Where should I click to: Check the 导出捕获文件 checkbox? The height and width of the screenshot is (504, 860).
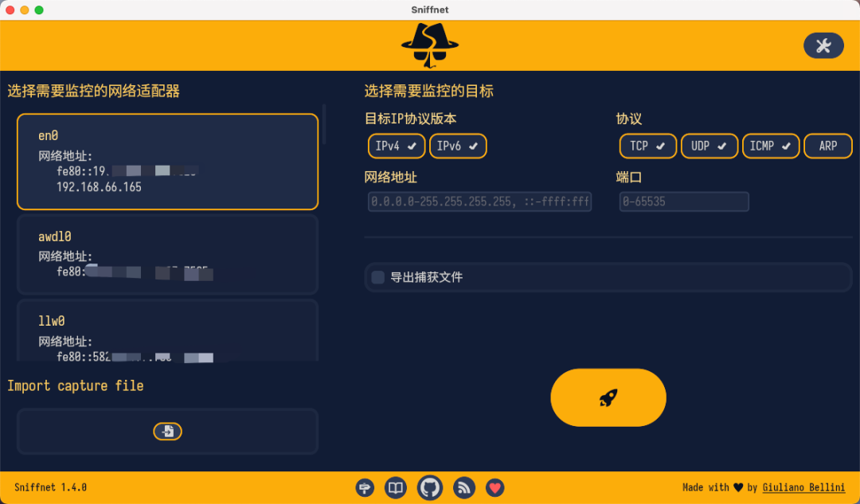378,278
